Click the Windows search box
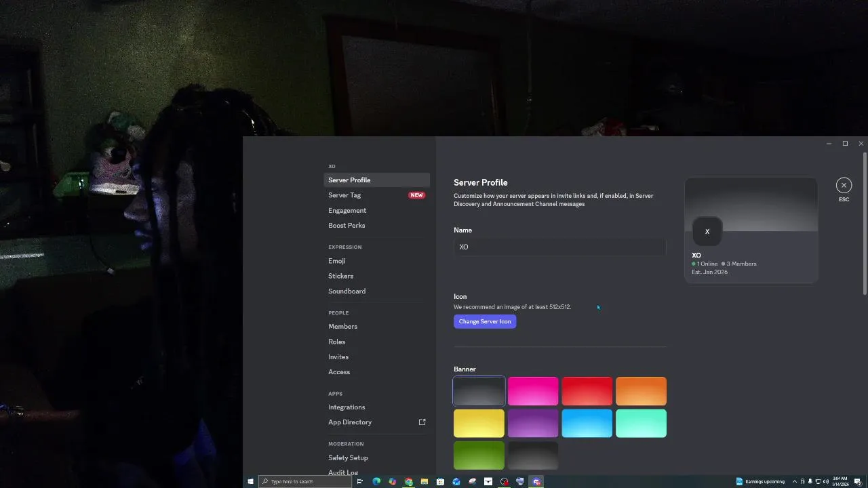Image resolution: width=868 pixels, height=488 pixels. pyautogui.click(x=305, y=481)
